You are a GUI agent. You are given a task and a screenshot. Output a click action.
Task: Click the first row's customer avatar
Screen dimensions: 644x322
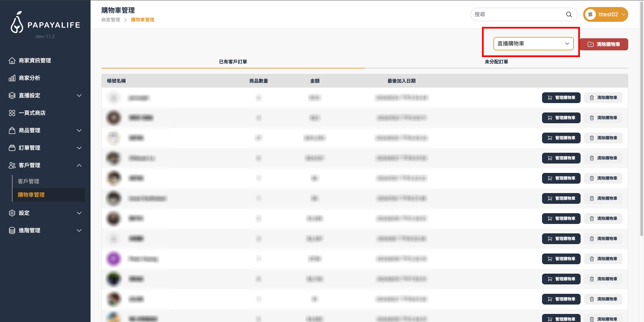click(114, 98)
